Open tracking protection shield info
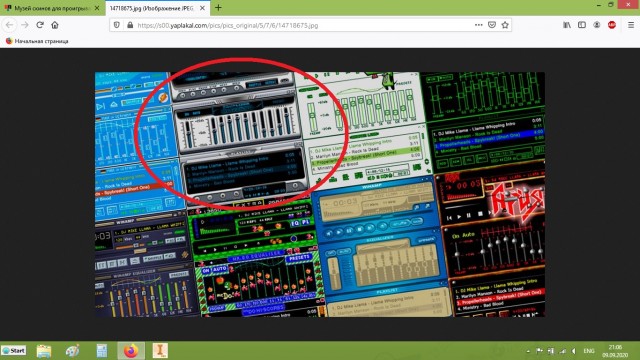This screenshot has height=360, width=640. point(117,25)
